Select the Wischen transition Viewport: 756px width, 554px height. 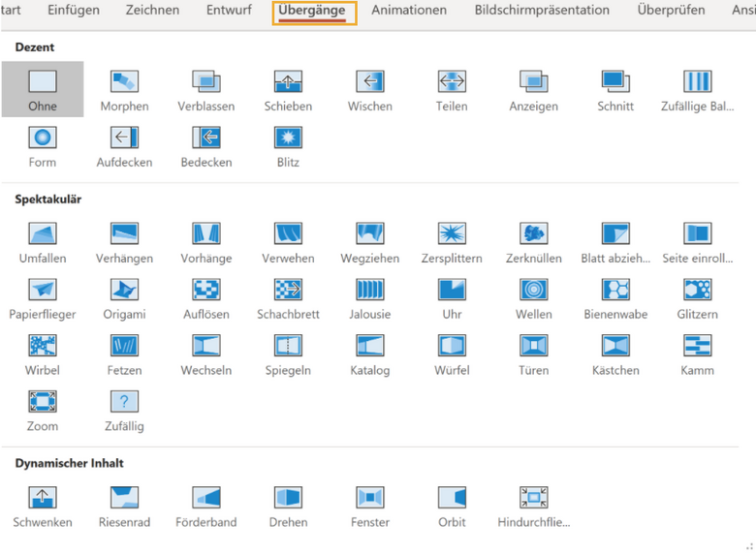coord(370,89)
